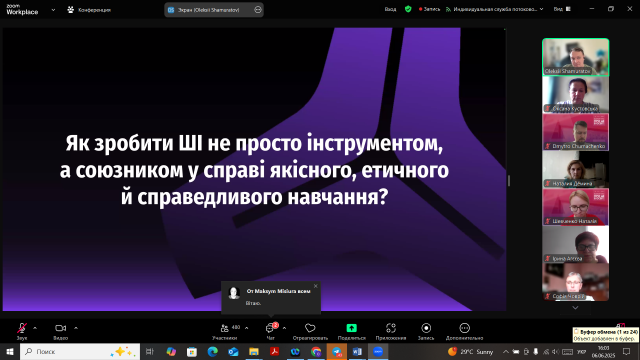Image resolution: width=640 pixels, height=360 pixels.
Task: Close the Maksym Misiura chat notification
Action: coord(316,286)
